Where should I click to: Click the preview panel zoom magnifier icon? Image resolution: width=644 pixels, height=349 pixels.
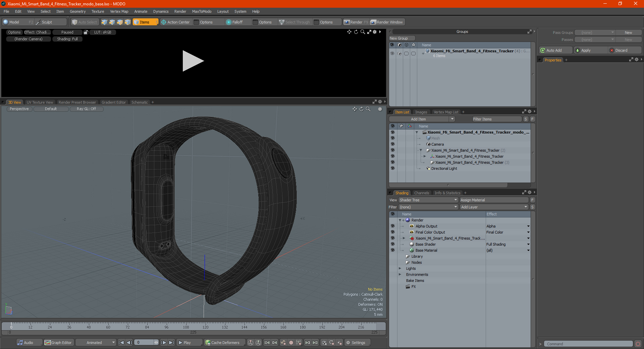click(363, 32)
